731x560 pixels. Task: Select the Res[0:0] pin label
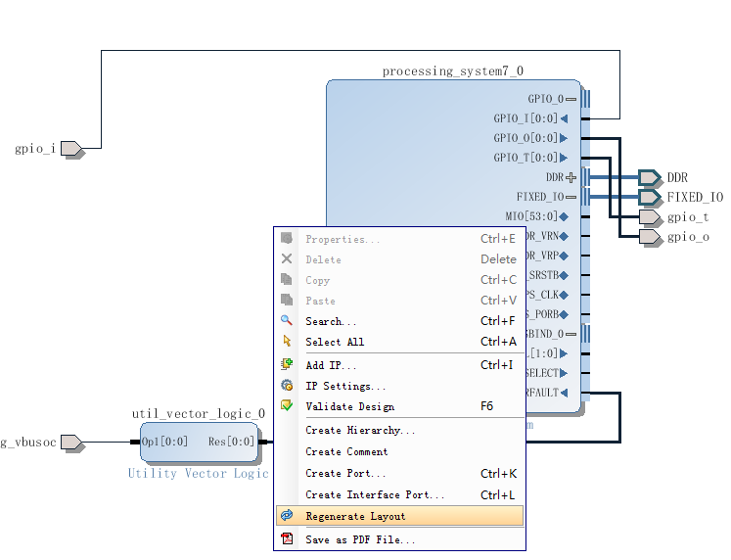pos(231,442)
